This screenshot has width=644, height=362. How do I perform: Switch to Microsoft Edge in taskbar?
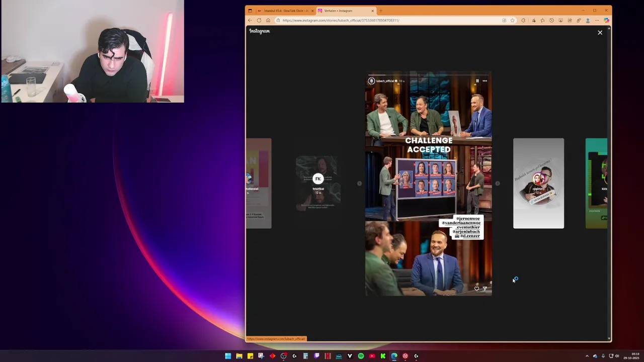394,356
